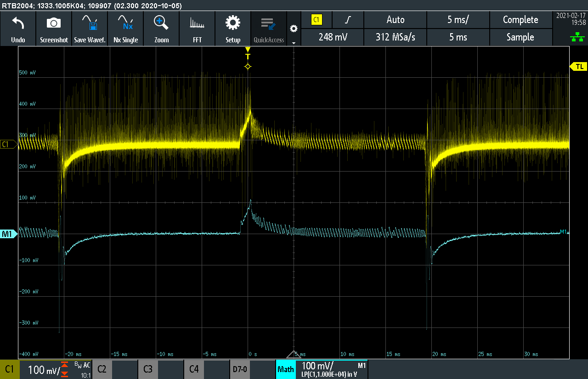Select the M1 math waveform marker
The height and width of the screenshot is (379, 588).
click(x=8, y=234)
